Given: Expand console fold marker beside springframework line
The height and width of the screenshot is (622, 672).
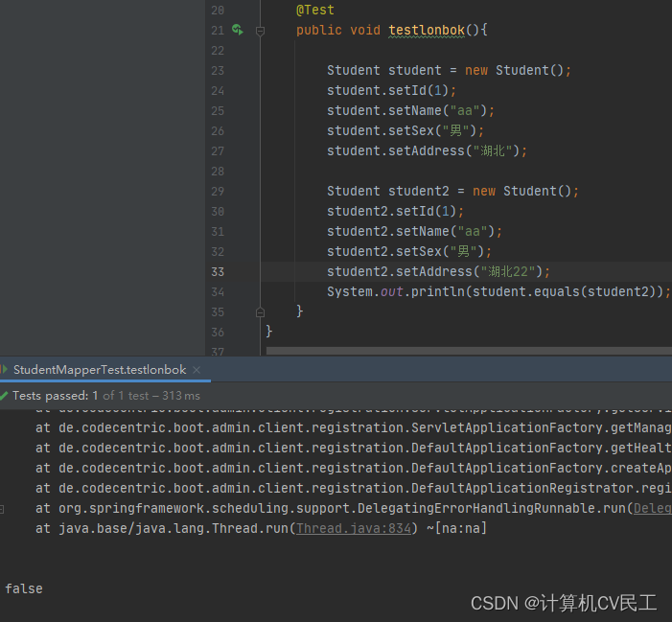Looking at the screenshot, I should point(2,509).
